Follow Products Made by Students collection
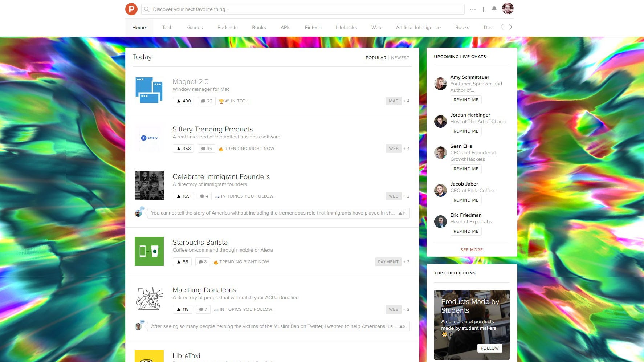This screenshot has height=362, width=644. (489, 348)
